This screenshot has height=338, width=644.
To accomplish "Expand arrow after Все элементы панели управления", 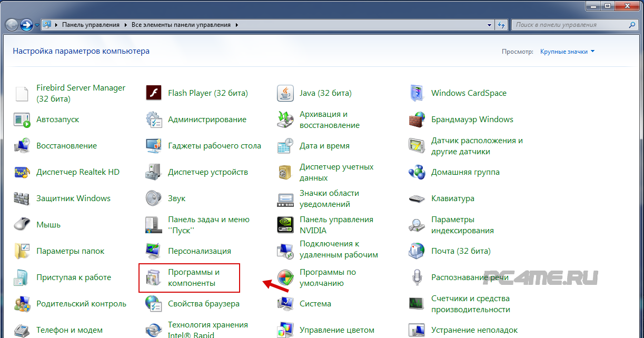I will tap(236, 25).
